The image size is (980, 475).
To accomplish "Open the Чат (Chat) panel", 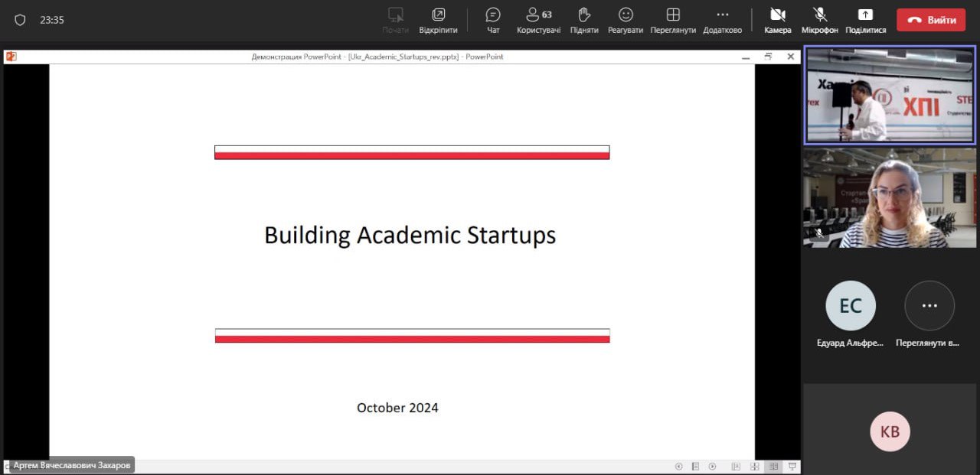I will tap(493, 20).
